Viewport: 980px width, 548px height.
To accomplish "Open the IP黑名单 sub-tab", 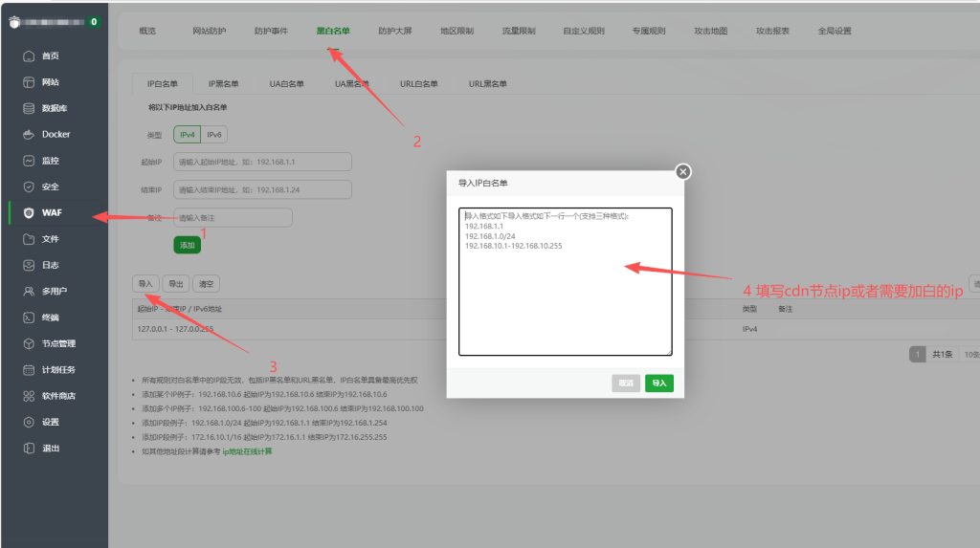I will (224, 84).
